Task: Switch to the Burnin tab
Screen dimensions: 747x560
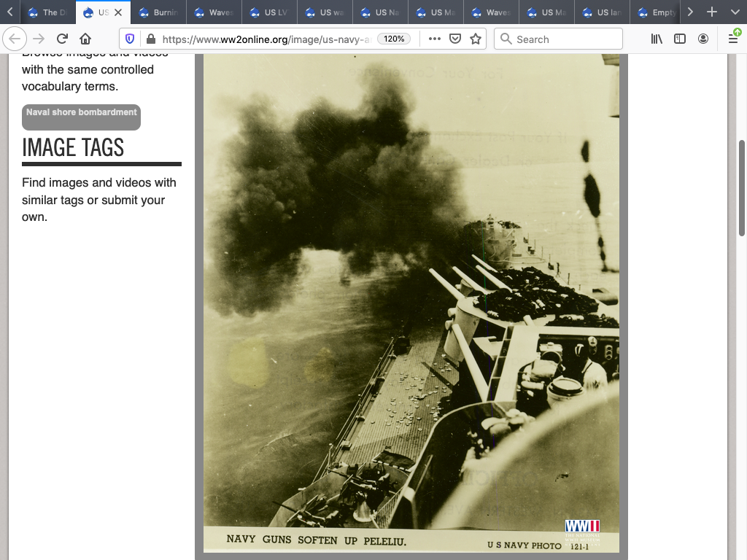Action: coord(159,12)
